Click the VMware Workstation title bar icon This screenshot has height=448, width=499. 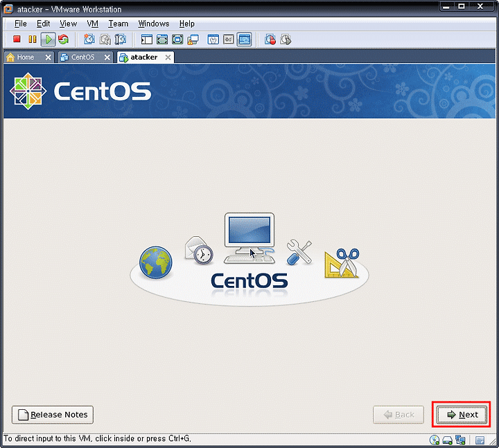click(x=8, y=9)
